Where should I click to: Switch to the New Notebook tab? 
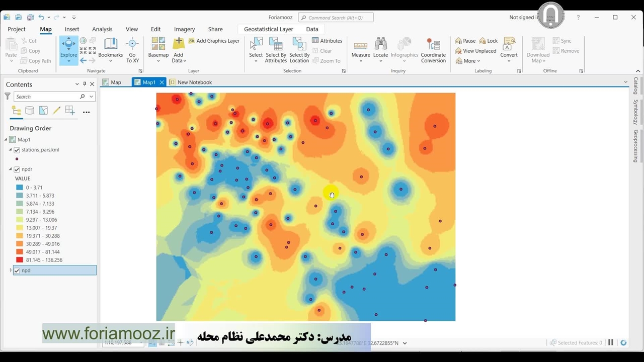pyautogui.click(x=194, y=82)
